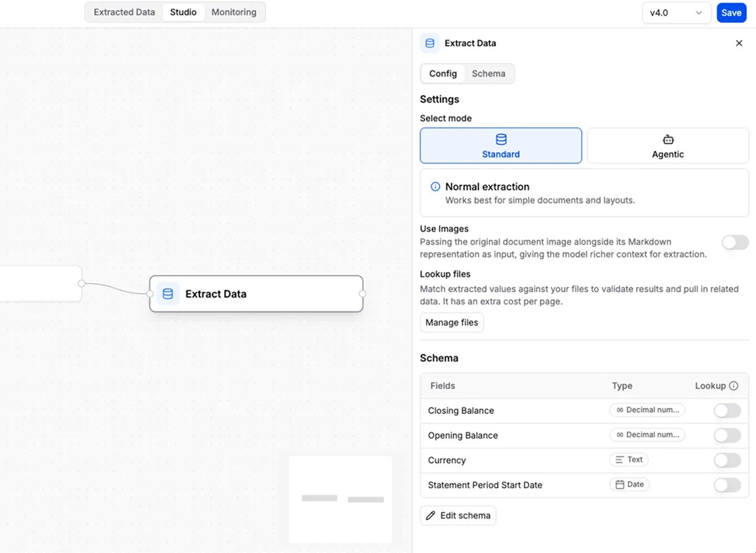Click the canvas minimap thumbnail
Screen dimensions: 756x553
click(340, 499)
